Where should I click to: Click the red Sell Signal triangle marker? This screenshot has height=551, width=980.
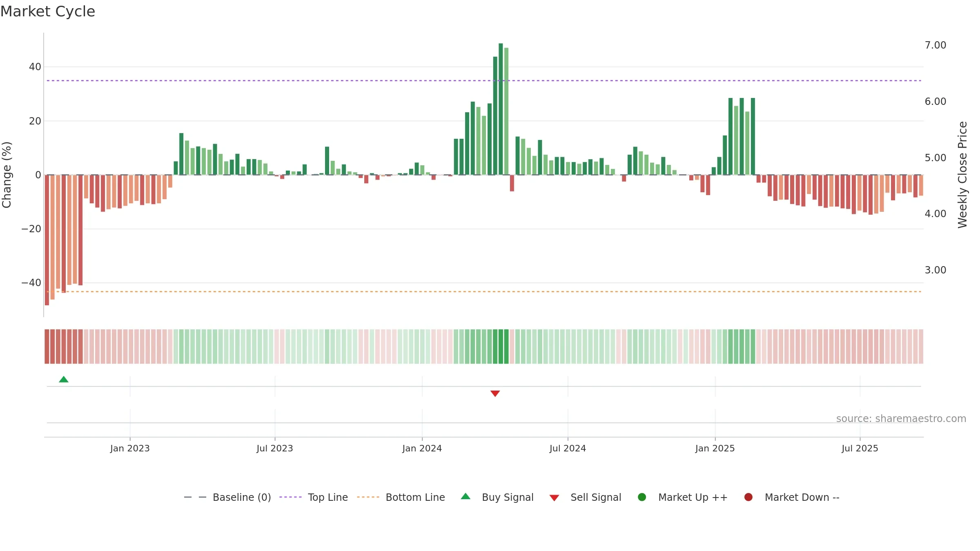click(495, 393)
